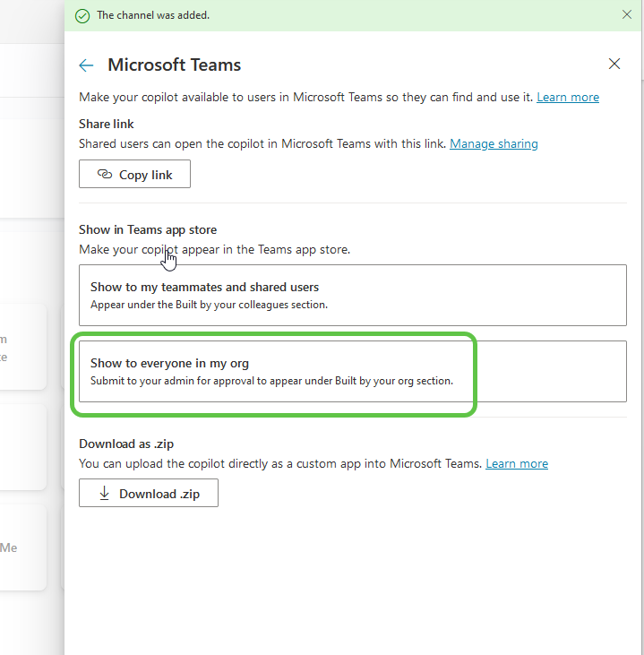The height and width of the screenshot is (655, 644).
Task: Click the 'Submit to your admin for approval' description
Action: tap(271, 380)
